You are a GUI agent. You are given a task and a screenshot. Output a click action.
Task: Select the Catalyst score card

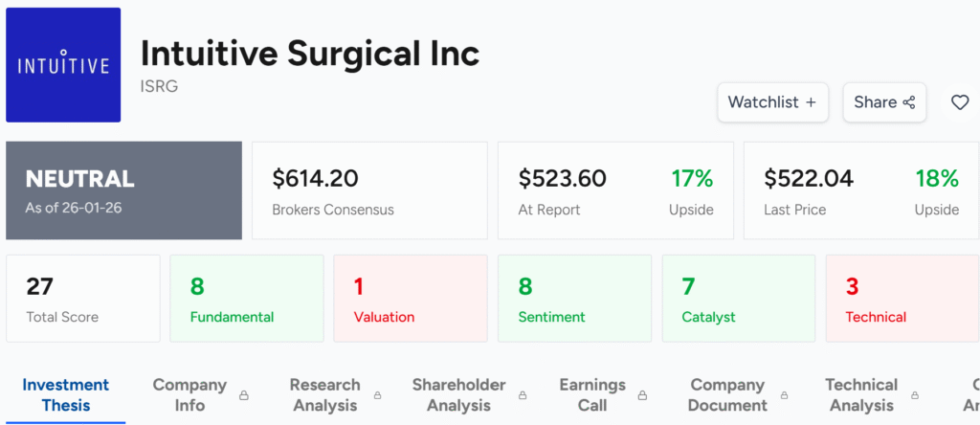tap(738, 299)
